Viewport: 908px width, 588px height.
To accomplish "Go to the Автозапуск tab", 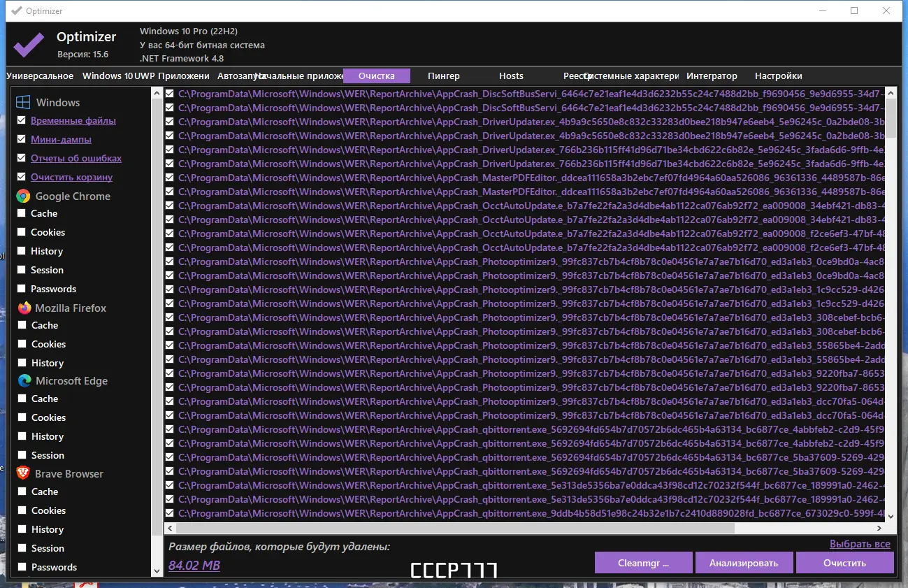I will click(x=242, y=76).
